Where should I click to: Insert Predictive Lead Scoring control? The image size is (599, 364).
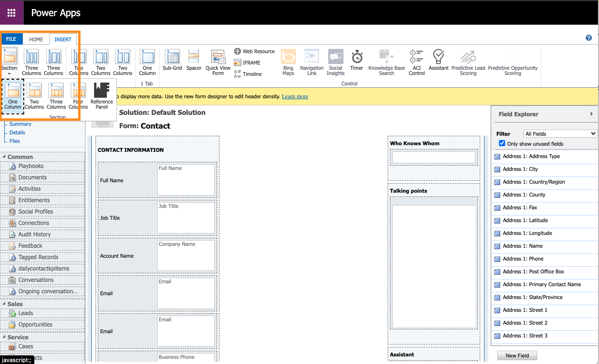[x=468, y=63]
